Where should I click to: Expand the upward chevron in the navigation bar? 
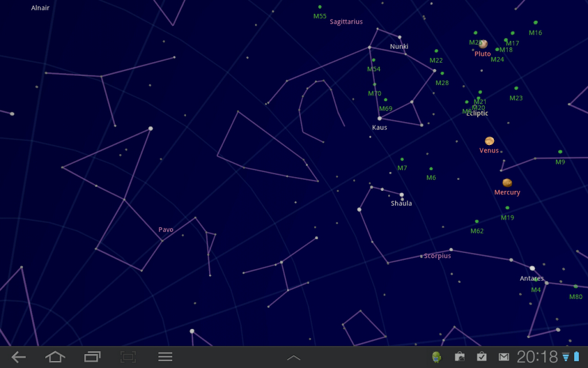click(x=293, y=358)
